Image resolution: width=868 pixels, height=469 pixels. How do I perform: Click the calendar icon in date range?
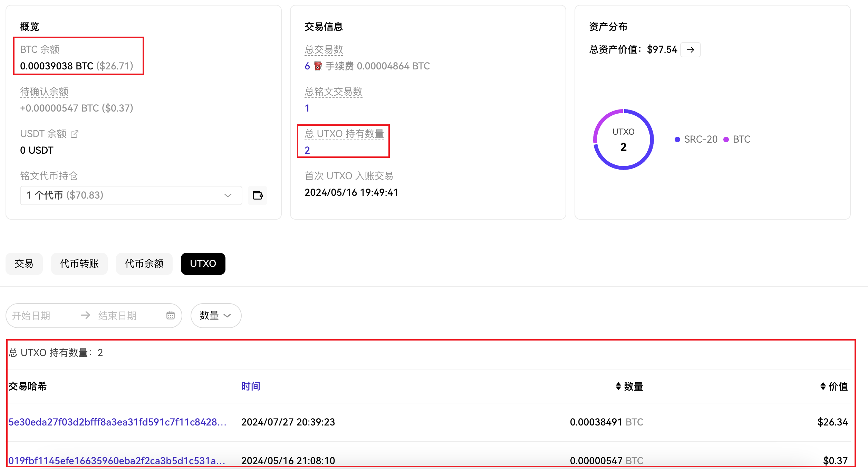(x=171, y=315)
